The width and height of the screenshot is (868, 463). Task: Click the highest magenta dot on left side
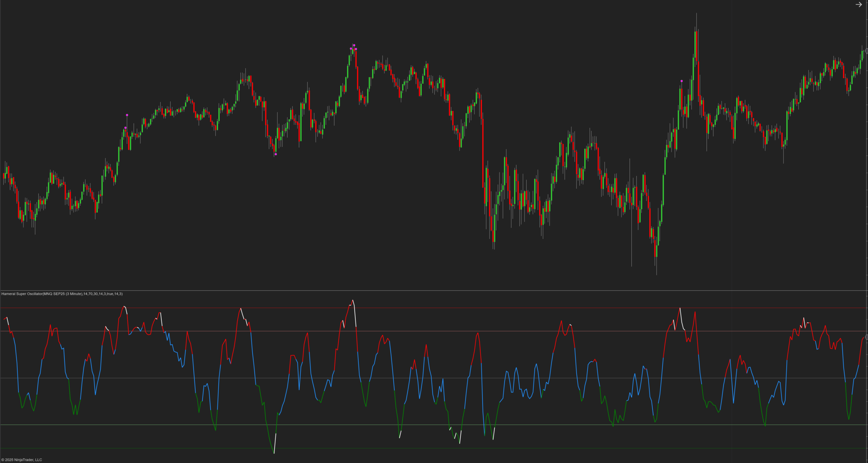[127, 115]
